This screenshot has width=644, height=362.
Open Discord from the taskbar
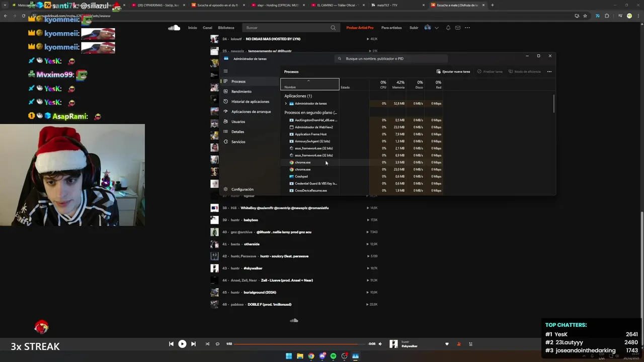[x=322, y=356]
